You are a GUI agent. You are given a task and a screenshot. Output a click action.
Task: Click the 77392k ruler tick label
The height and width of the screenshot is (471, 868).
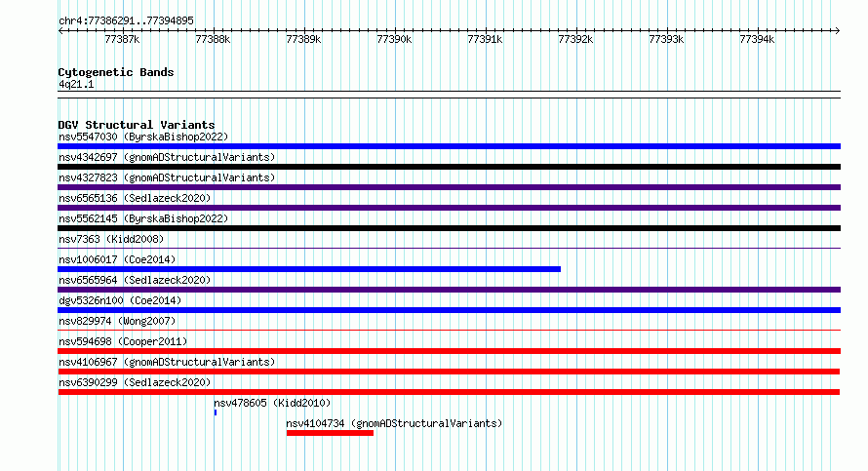pos(575,39)
